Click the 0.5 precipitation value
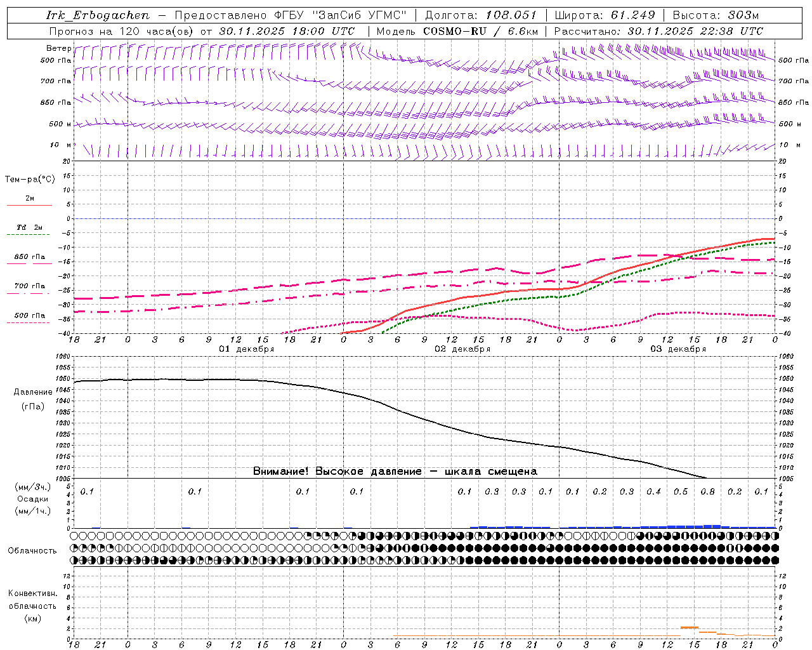 (681, 491)
